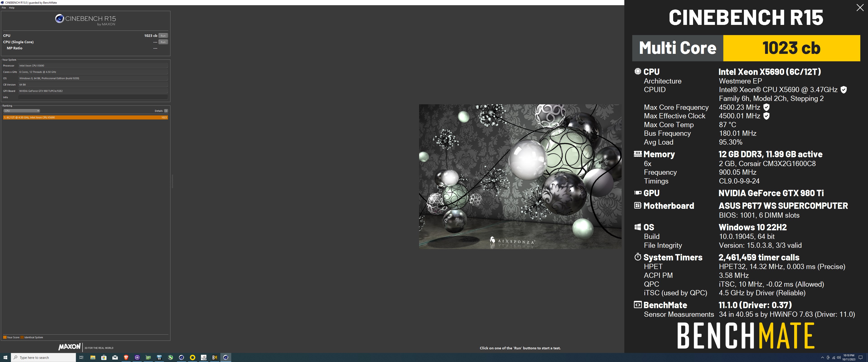Open Task View from taskbar

(81, 358)
